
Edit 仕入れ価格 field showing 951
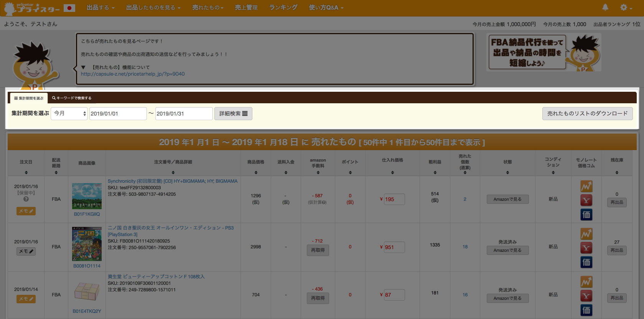pos(394,247)
